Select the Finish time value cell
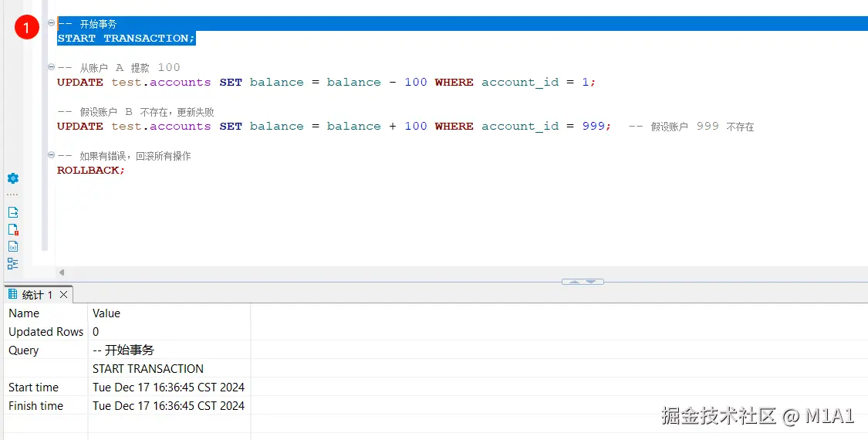 [169, 405]
